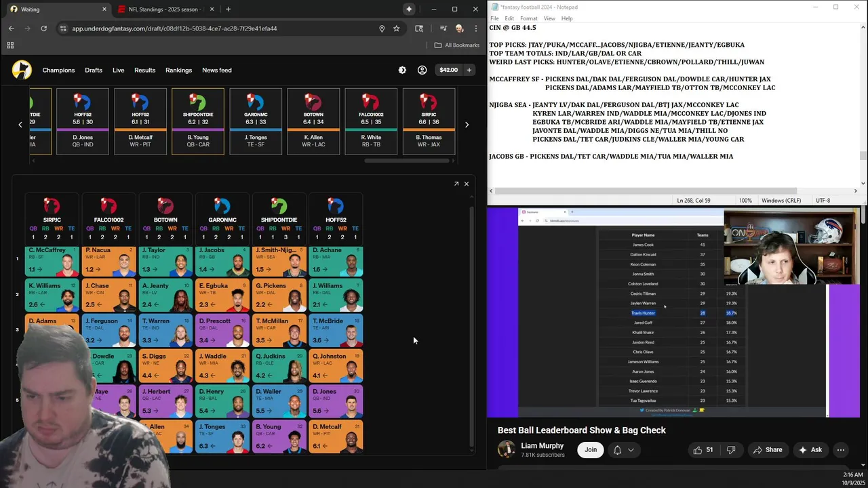The image size is (868, 488).
Task: Close the draft board panel with X
Action: [467, 184]
